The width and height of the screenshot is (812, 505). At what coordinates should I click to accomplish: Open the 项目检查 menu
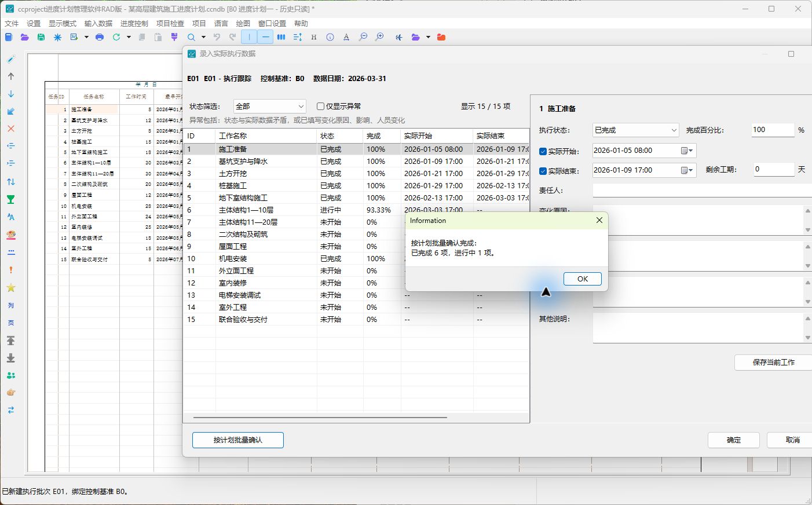(x=170, y=24)
